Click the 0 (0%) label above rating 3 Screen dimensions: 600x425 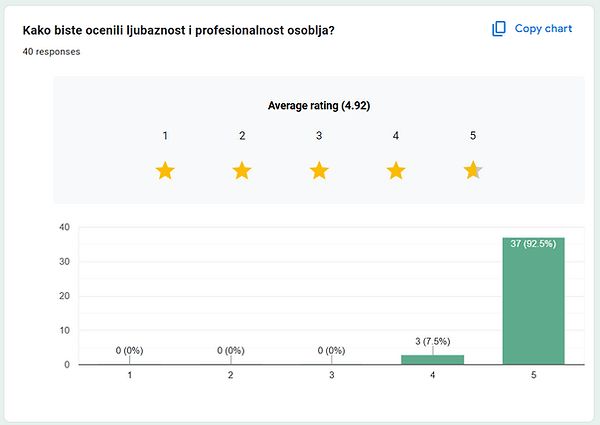point(331,350)
